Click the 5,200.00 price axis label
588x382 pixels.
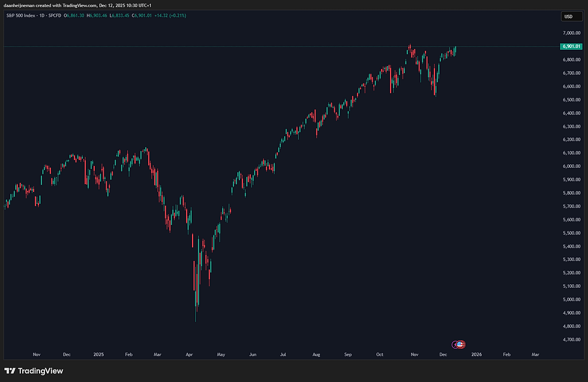tap(571, 273)
